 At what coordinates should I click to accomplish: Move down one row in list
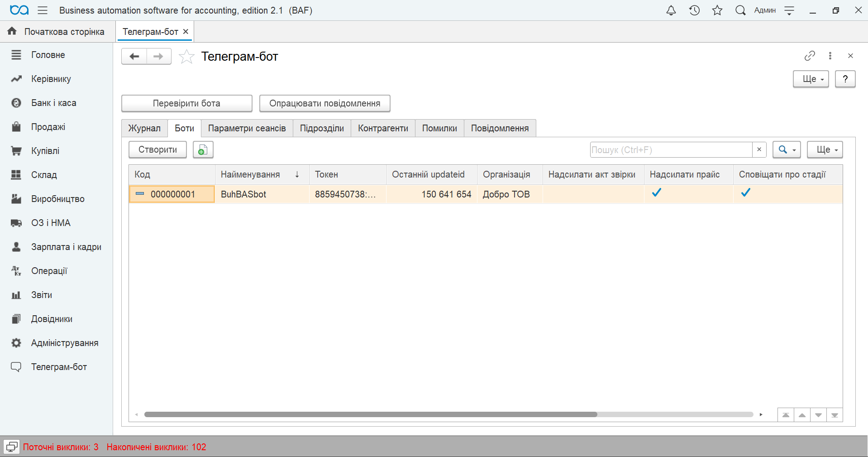(x=818, y=415)
